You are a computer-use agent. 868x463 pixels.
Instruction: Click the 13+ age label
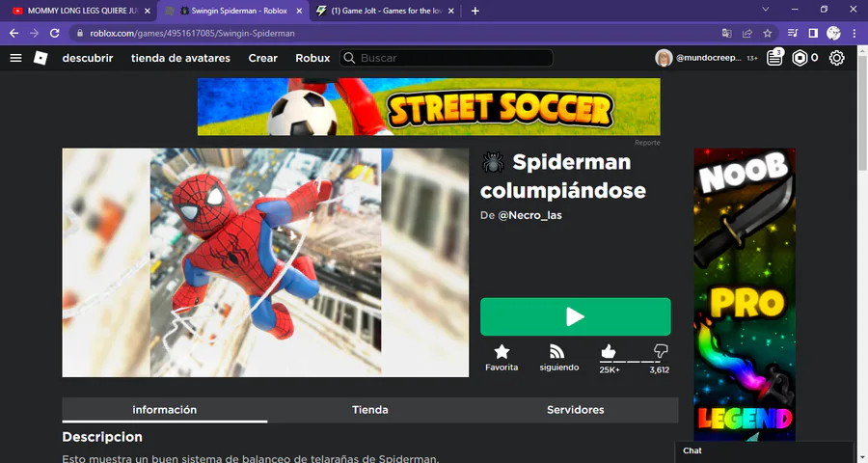coord(751,58)
